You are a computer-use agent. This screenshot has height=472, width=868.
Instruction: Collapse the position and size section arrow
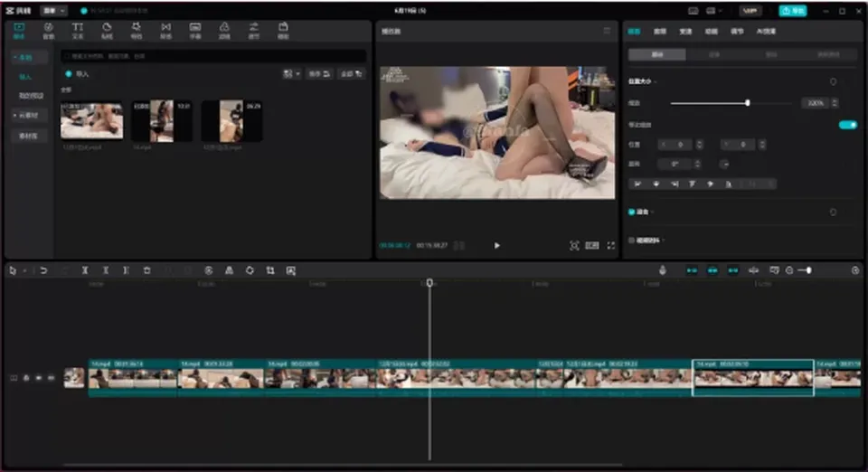[656, 81]
